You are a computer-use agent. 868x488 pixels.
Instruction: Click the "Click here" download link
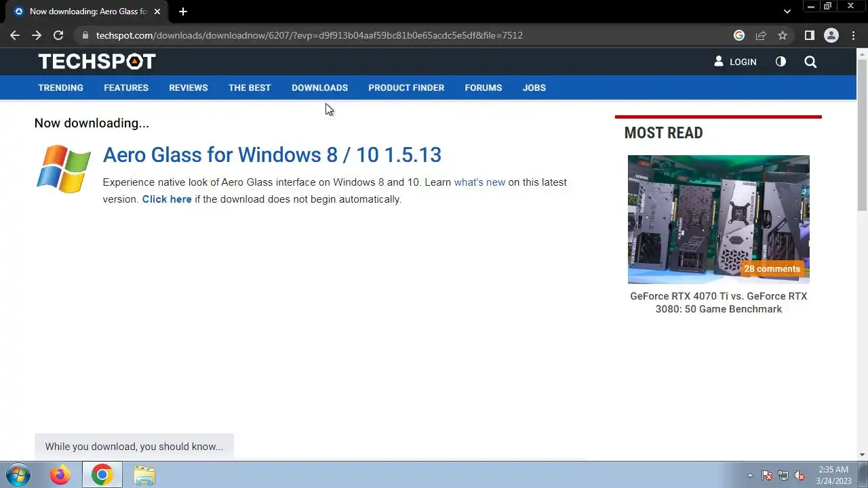point(167,199)
